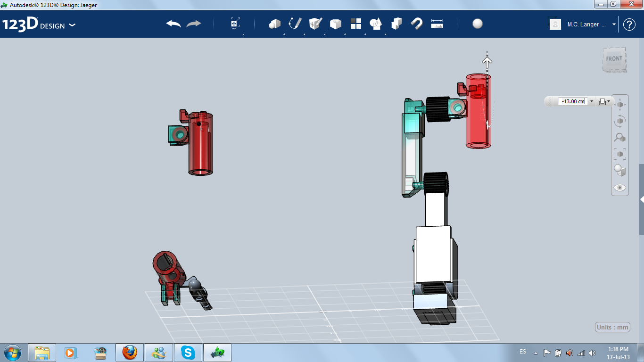Fit the model to view
Screen dimensions: 644x362
click(620, 154)
